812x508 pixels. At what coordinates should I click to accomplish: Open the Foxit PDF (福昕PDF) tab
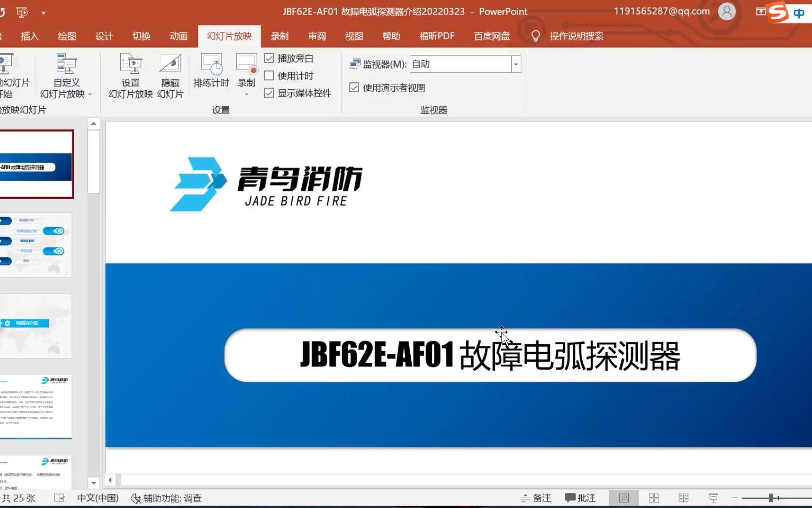tap(437, 36)
